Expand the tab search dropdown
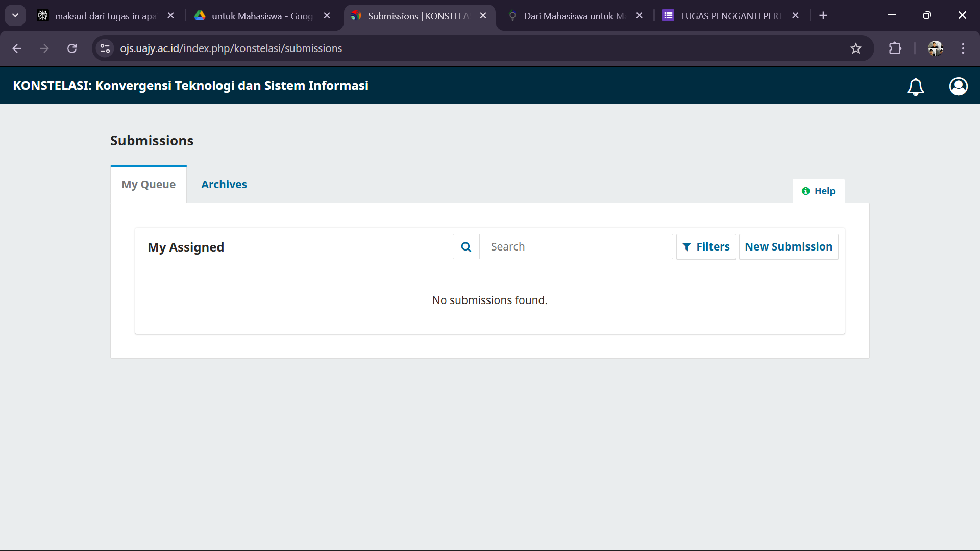This screenshot has width=980, height=551. [x=15, y=16]
